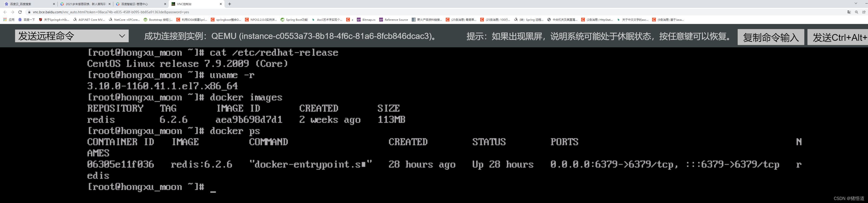868x203 pixels.
Task: Open the (9条消息) 基于Java... bookmark
Action: (668, 20)
